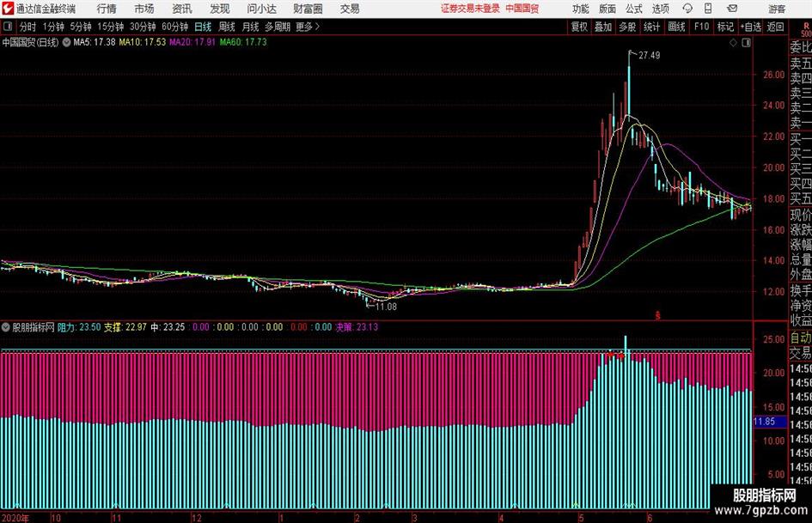812x523 pixels.
Task: Click the red 中国国贸 stock name link
Action: [x=522, y=9]
